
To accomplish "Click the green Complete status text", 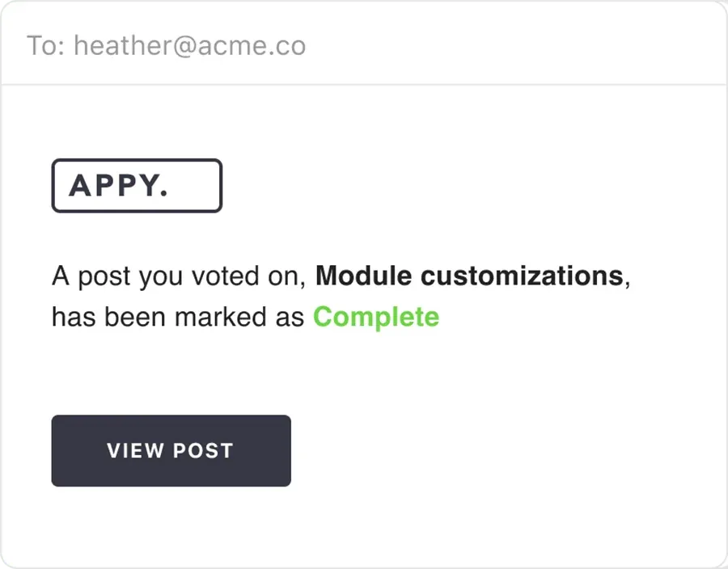I will (376, 317).
